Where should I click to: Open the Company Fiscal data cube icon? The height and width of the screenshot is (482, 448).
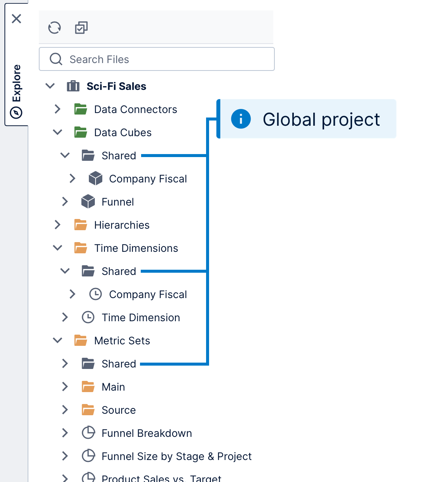[96, 178]
